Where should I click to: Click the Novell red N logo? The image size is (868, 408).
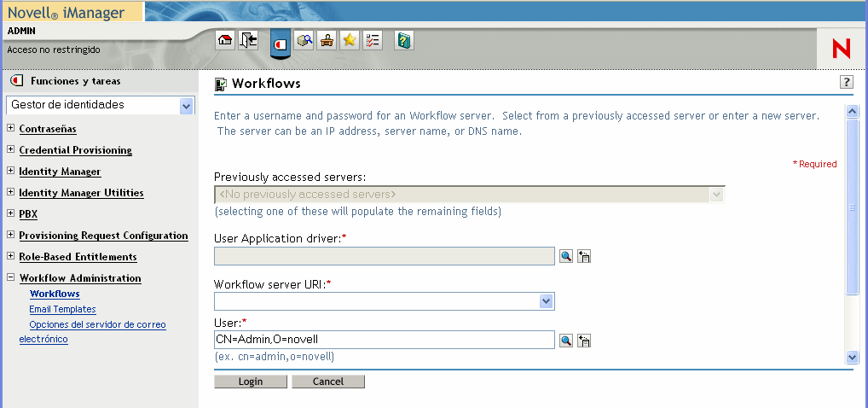(841, 50)
